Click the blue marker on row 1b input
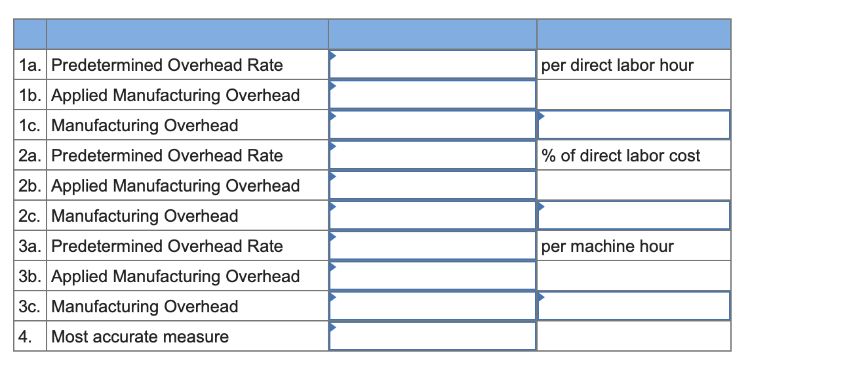 [333, 84]
